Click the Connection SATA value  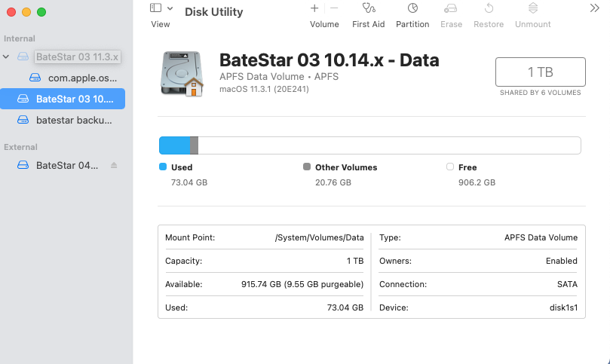pyautogui.click(x=567, y=284)
